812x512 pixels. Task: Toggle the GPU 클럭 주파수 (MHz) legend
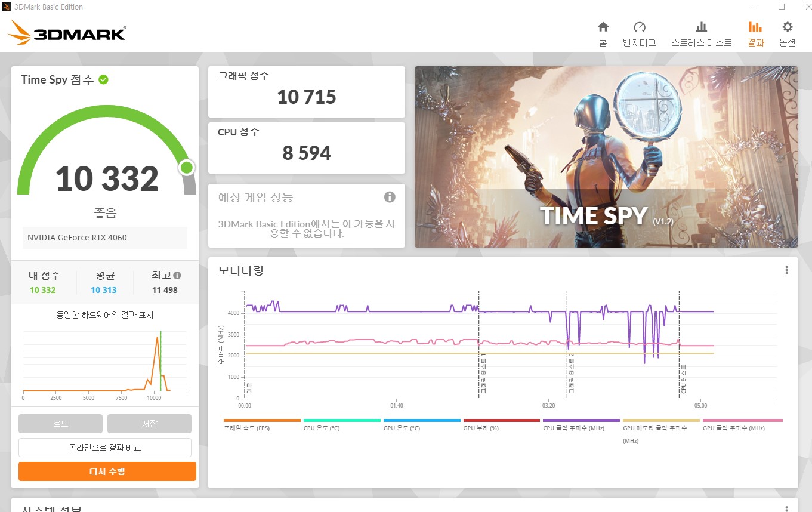coord(742,425)
